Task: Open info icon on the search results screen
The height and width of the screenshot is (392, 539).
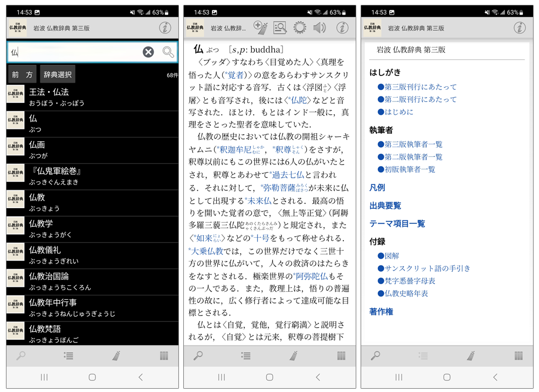Action: point(165,28)
